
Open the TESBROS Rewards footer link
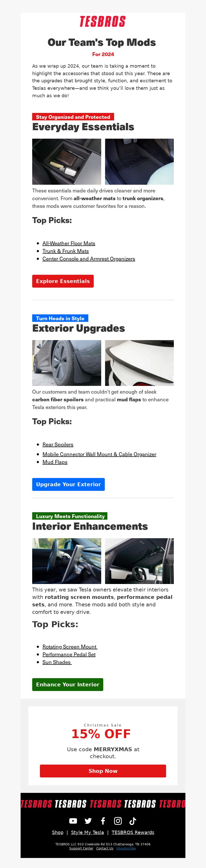133,832
